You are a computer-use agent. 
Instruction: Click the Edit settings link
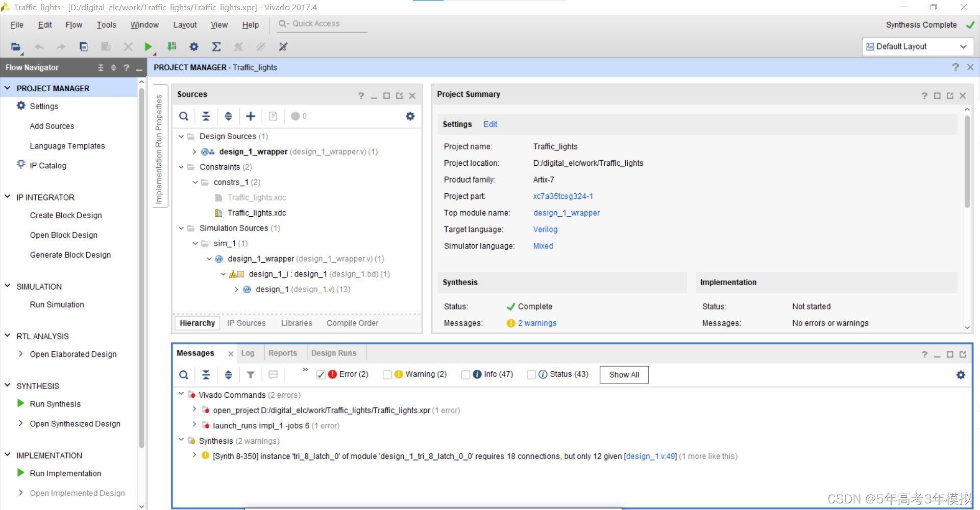pyautogui.click(x=491, y=124)
